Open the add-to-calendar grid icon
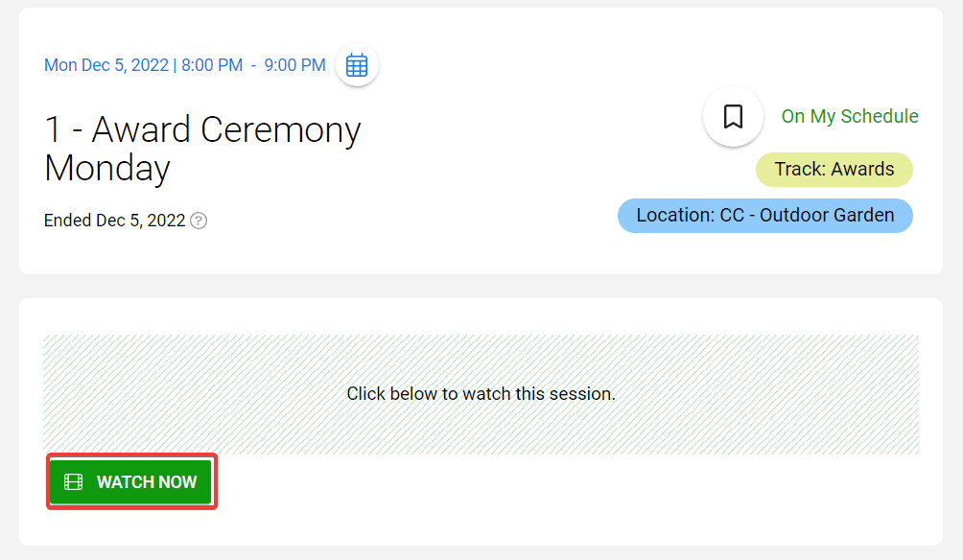 coord(357,65)
